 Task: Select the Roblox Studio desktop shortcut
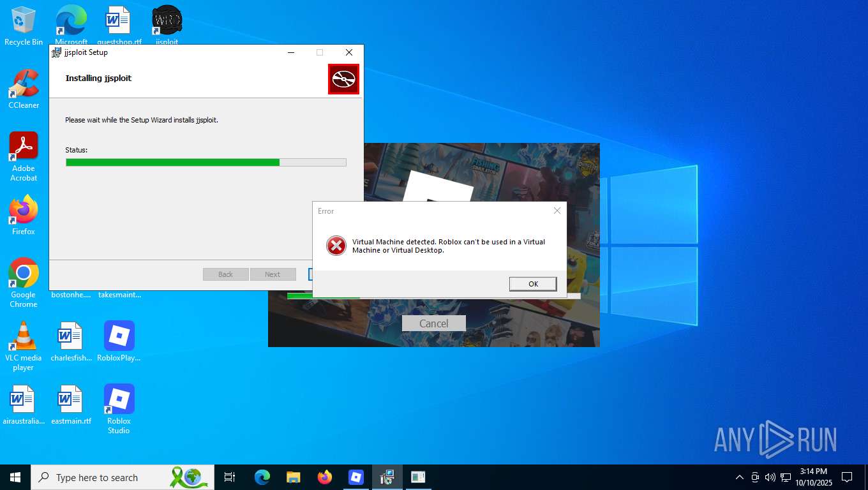[x=119, y=410]
